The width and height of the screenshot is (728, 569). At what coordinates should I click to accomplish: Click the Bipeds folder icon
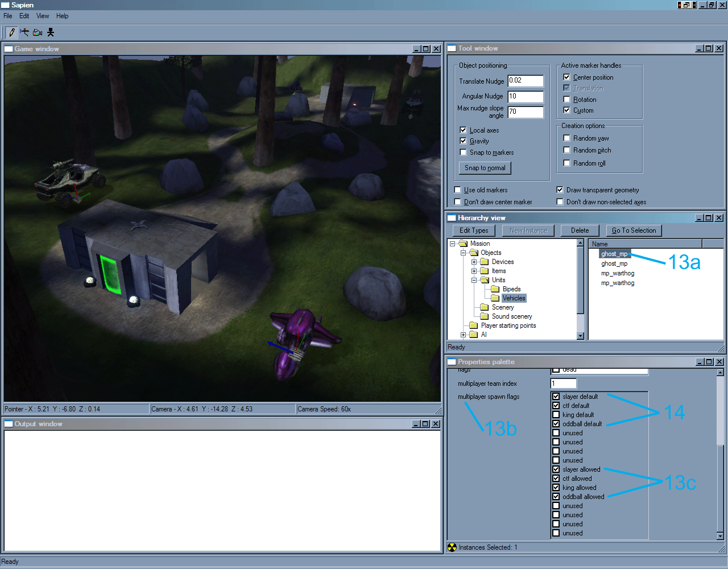click(495, 289)
